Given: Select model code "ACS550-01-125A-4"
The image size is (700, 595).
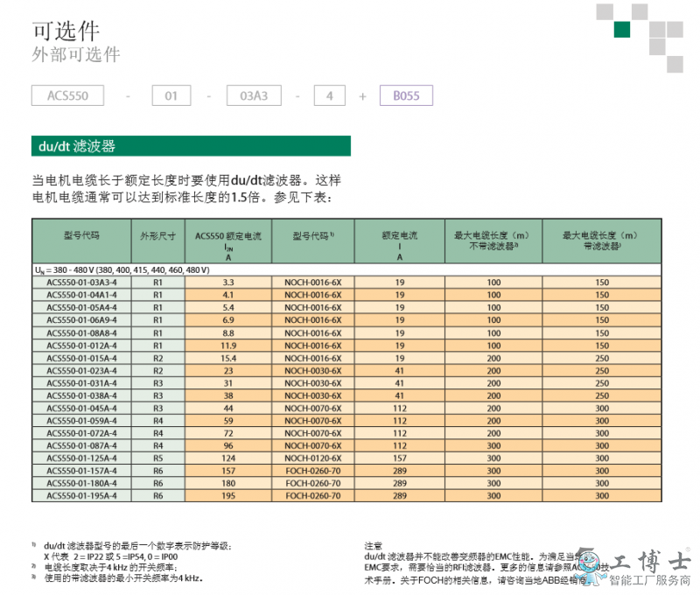Looking at the screenshot, I should tap(81, 458).
